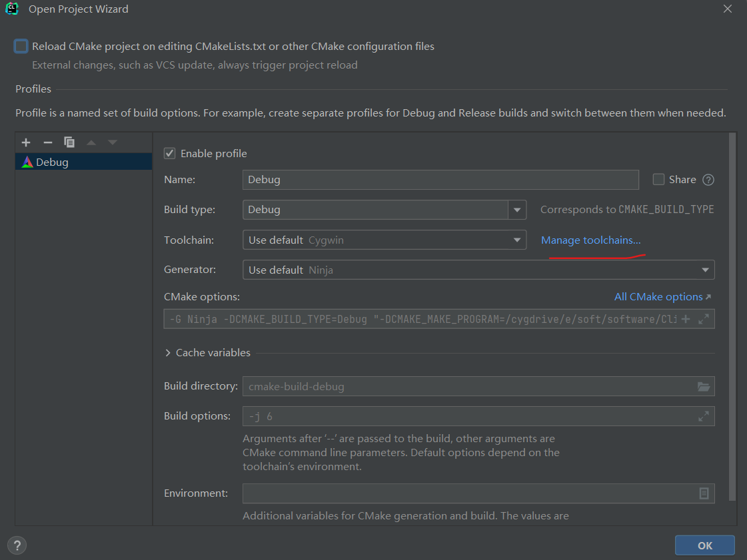This screenshot has width=747, height=560.
Task: Select the Debug profile in list
Action: pyautogui.click(x=52, y=162)
